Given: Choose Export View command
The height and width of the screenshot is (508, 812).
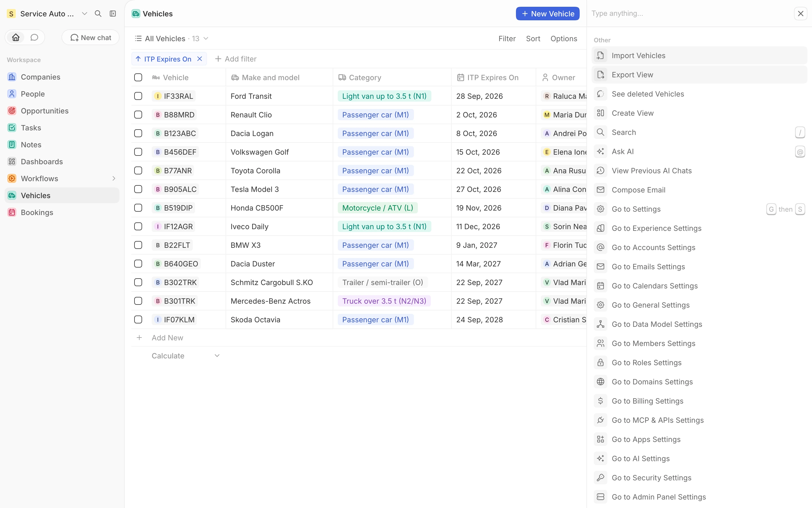Looking at the screenshot, I should tap(699, 75).
